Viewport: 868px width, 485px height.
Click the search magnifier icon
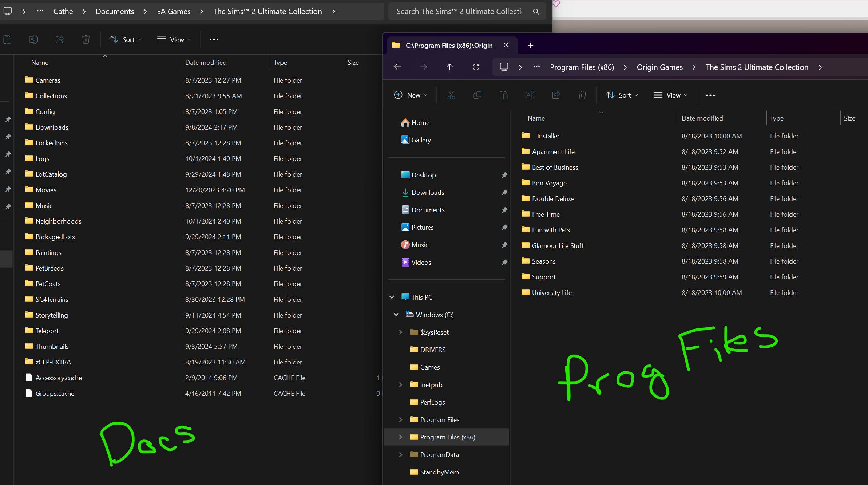tap(536, 12)
